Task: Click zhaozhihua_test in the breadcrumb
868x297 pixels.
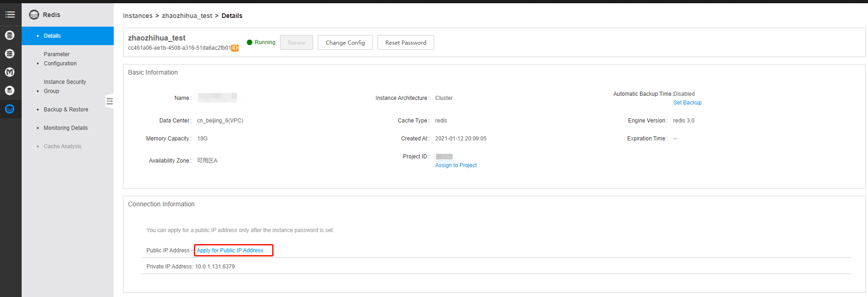Action: tap(187, 16)
